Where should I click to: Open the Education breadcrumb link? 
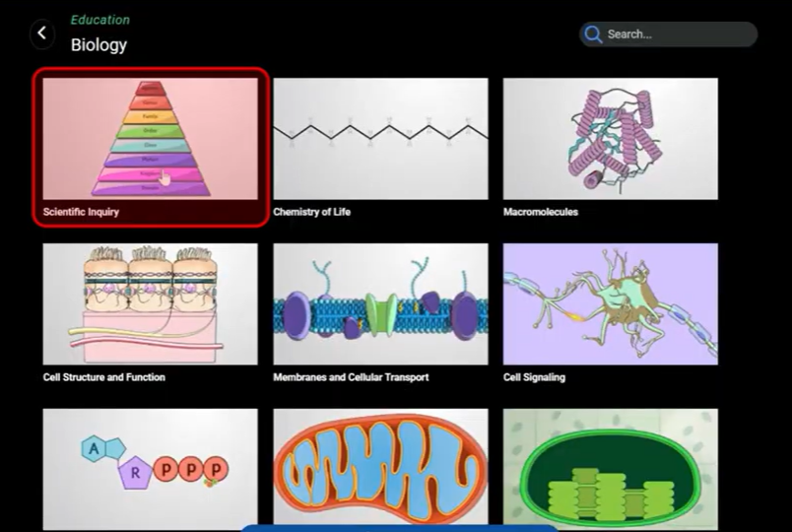point(100,20)
